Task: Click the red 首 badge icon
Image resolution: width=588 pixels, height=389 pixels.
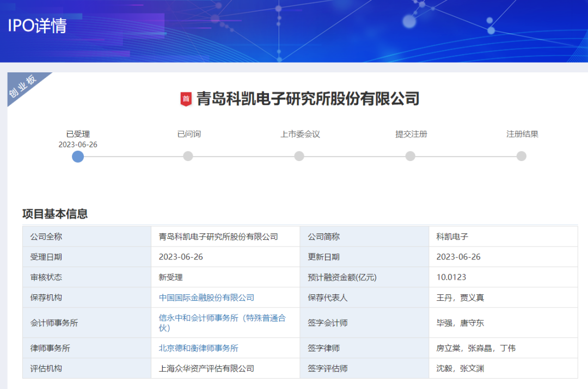Action: 186,99
